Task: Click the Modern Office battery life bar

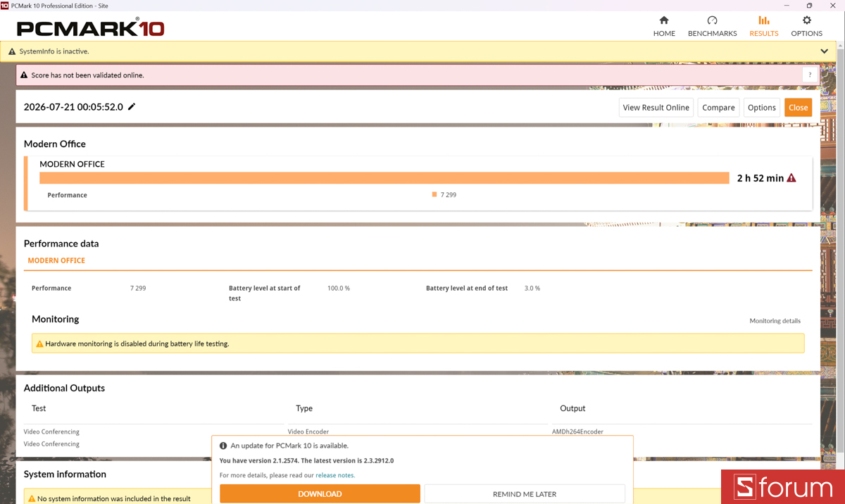Action: coord(384,178)
